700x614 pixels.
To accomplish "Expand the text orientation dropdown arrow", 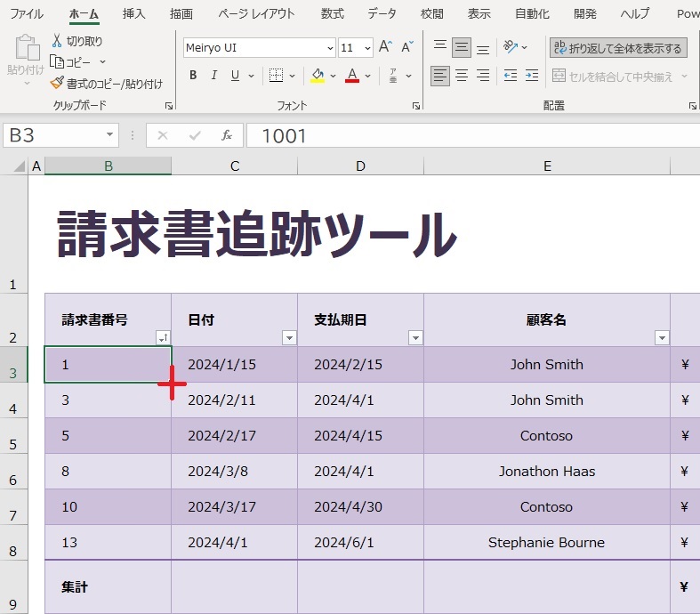I will [525, 47].
